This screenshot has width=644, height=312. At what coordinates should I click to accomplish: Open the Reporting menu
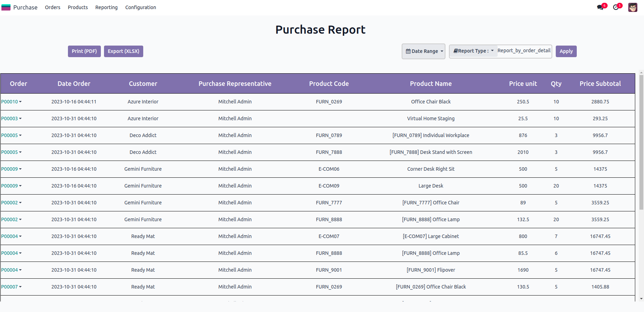[x=106, y=7]
